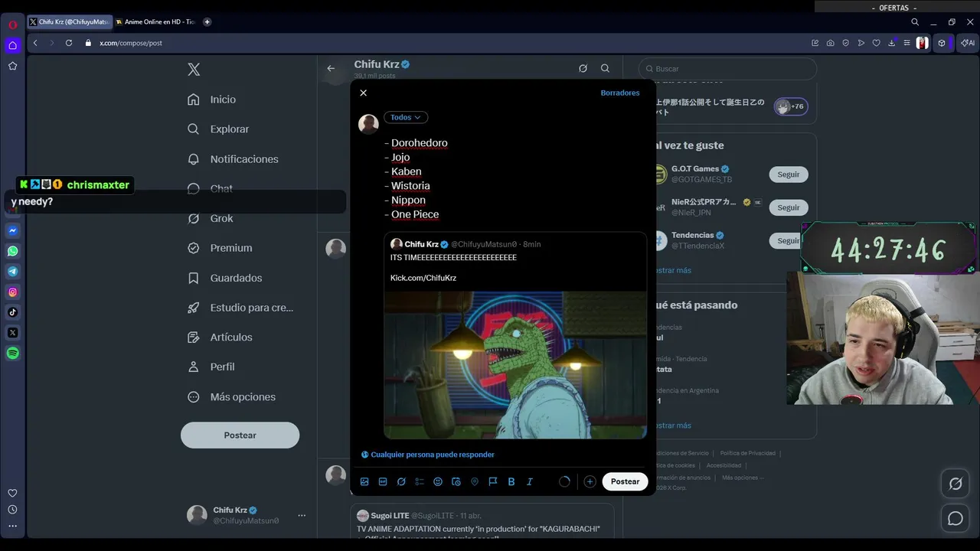Open Messenger in Opera sidebar
Screen dimensions: 980x551
coord(13,230)
